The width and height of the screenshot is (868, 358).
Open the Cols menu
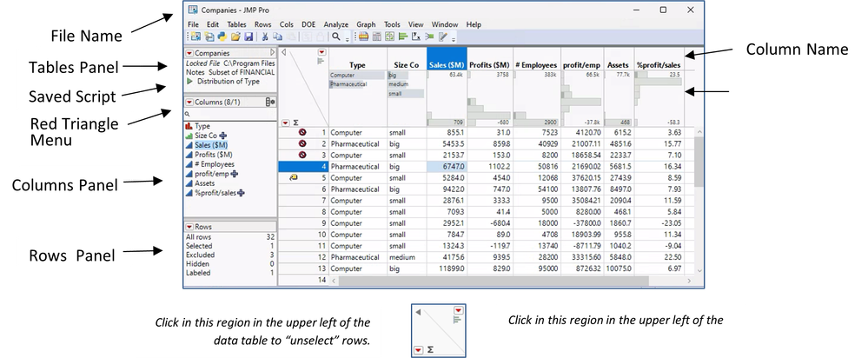point(286,24)
